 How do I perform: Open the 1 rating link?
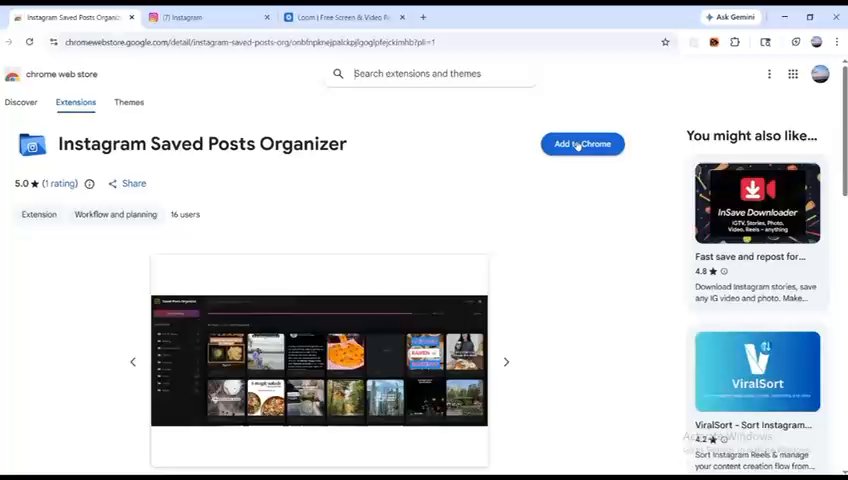coord(60,184)
